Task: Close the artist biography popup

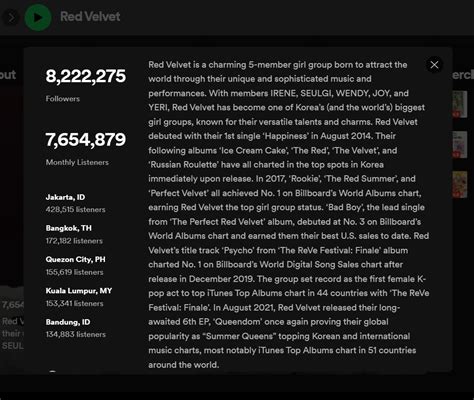Action: coord(434,65)
